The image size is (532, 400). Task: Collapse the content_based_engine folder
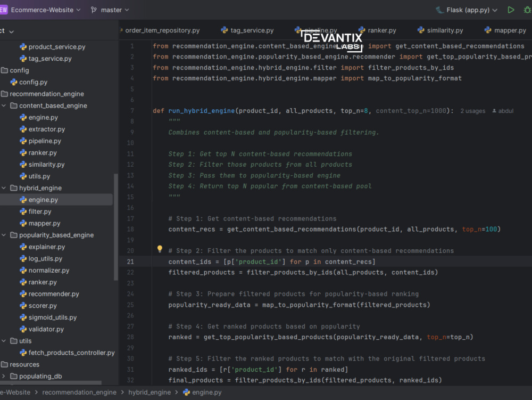(x=4, y=105)
